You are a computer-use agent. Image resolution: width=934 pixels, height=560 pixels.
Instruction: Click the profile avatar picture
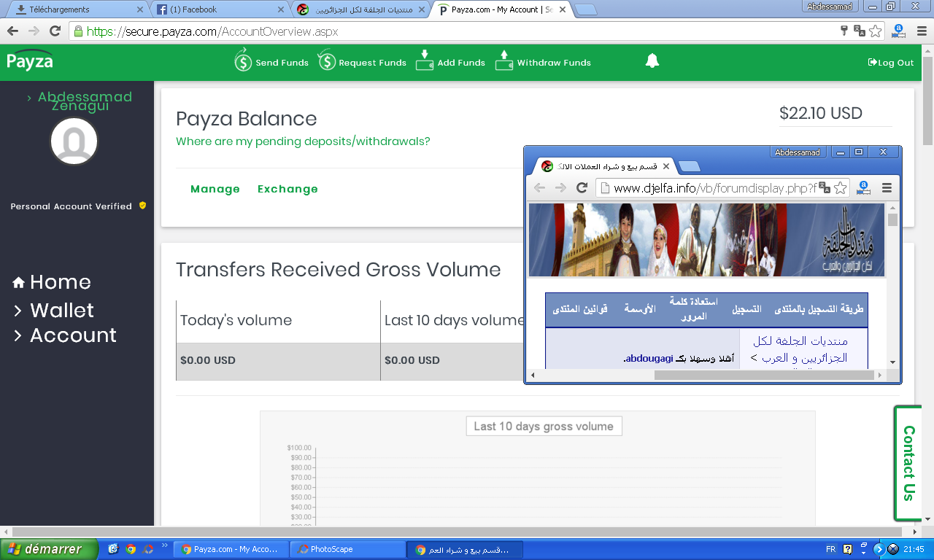pyautogui.click(x=74, y=141)
